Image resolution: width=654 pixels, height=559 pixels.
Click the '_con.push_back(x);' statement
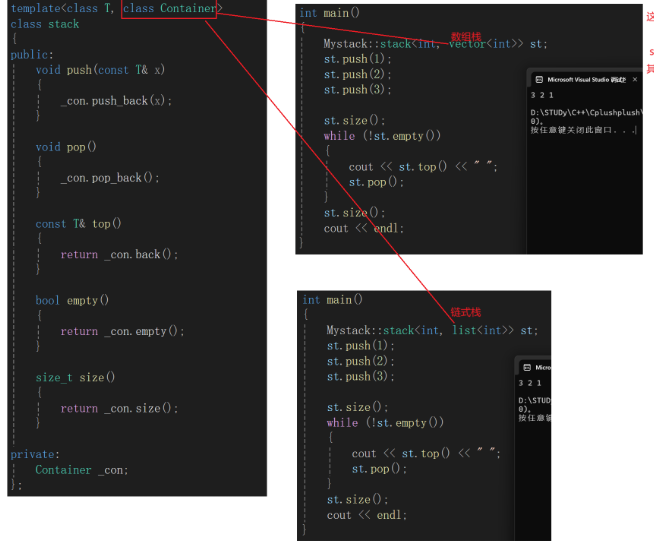[116, 101]
